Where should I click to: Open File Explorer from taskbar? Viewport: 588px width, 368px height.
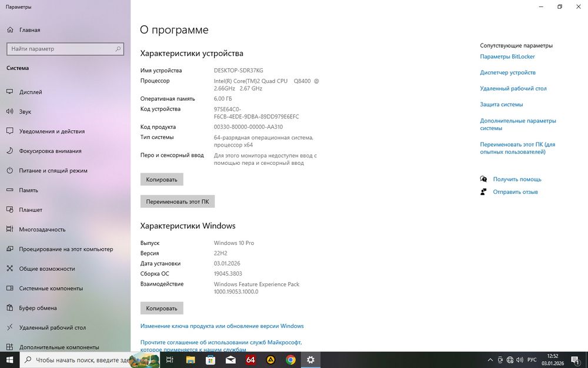[x=190, y=360]
